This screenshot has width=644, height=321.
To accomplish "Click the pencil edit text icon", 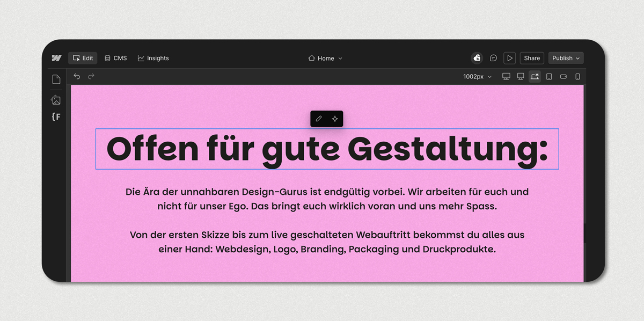I will tap(319, 119).
